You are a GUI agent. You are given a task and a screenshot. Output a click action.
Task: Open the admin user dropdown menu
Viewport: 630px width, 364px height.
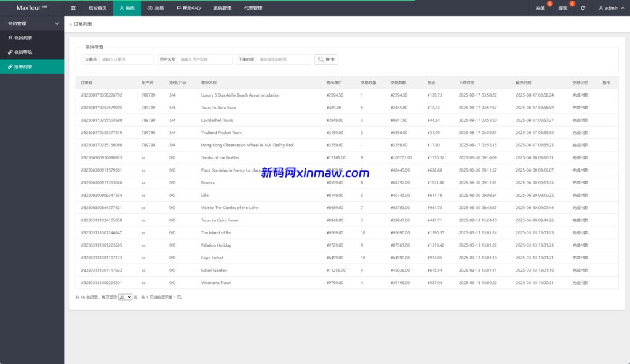click(611, 8)
